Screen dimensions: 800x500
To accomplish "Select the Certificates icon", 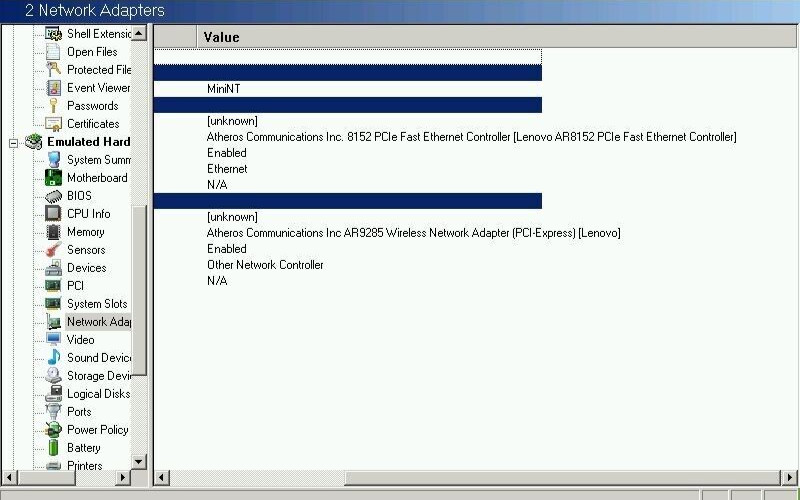I will pyautogui.click(x=53, y=124).
